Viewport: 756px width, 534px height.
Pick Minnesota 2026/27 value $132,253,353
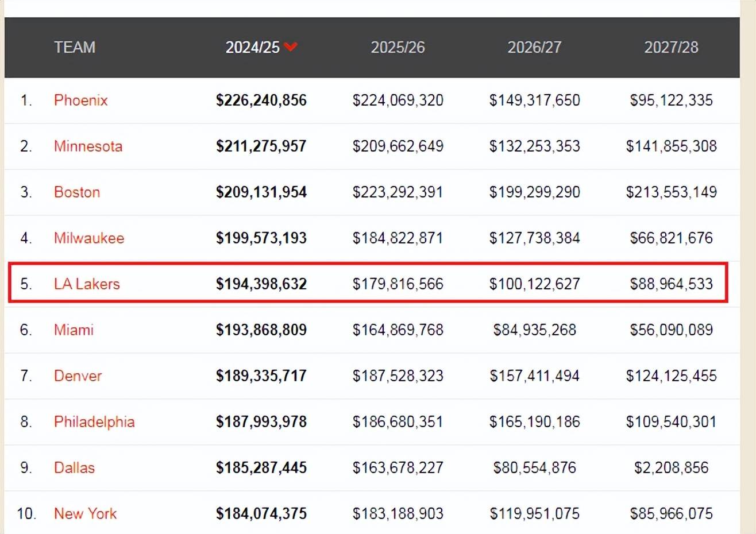click(535, 146)
